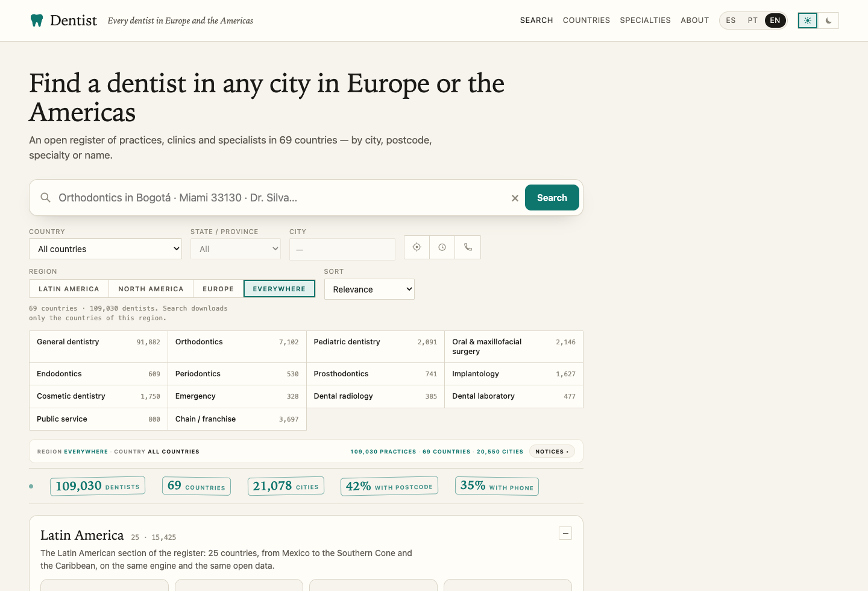
Task: Filter by General dentistry specialty
Action: click(x=99, y=347)
